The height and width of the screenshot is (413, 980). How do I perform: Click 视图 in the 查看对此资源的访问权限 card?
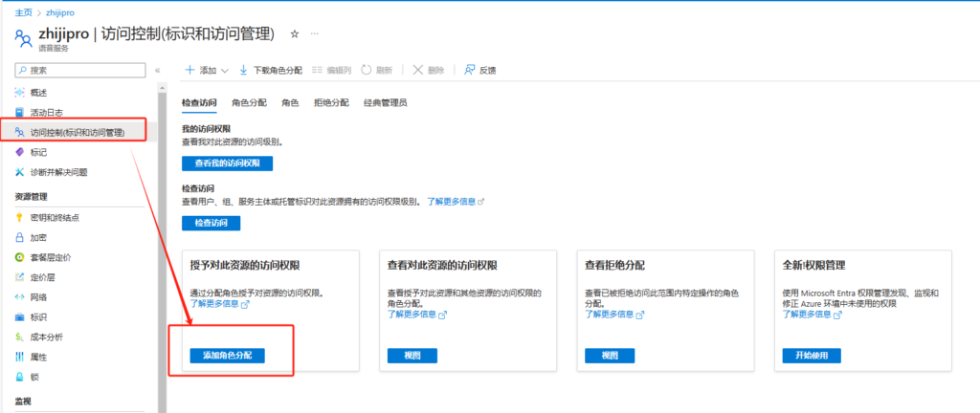click(x=412, y=356)
